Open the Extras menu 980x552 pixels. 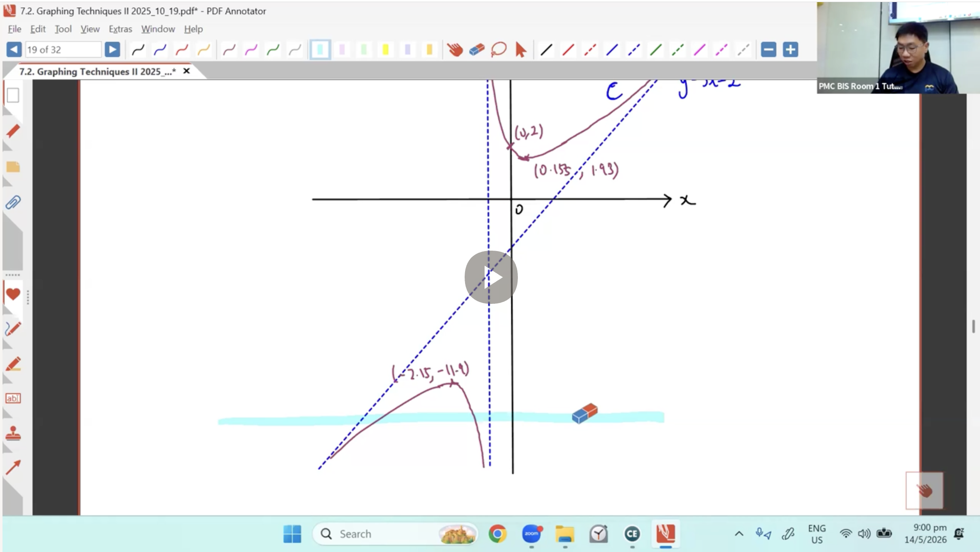(x=121, y=29)
